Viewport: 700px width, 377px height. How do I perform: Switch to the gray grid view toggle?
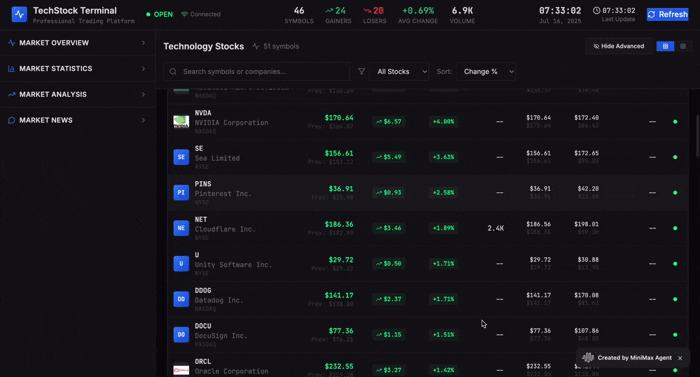(683, 46)
